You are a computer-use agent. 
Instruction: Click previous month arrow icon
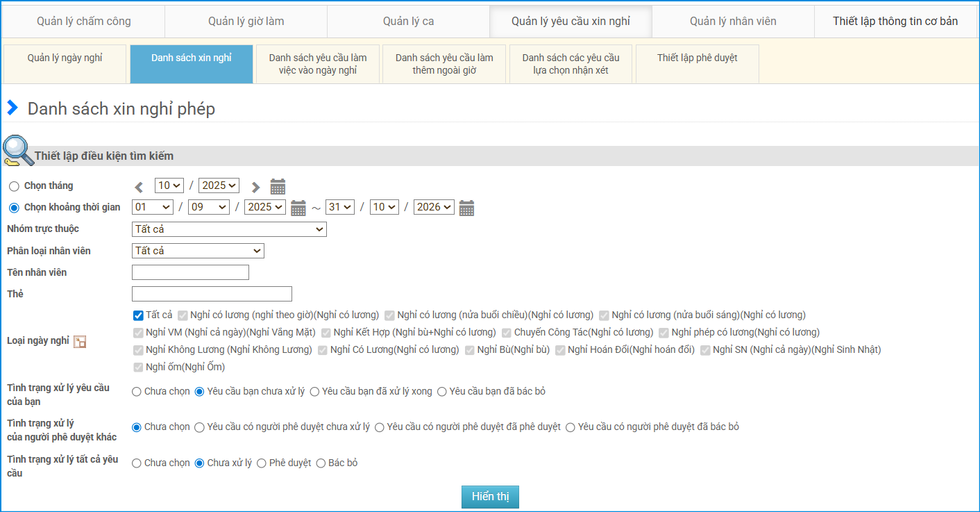click(x=140, y=187)
